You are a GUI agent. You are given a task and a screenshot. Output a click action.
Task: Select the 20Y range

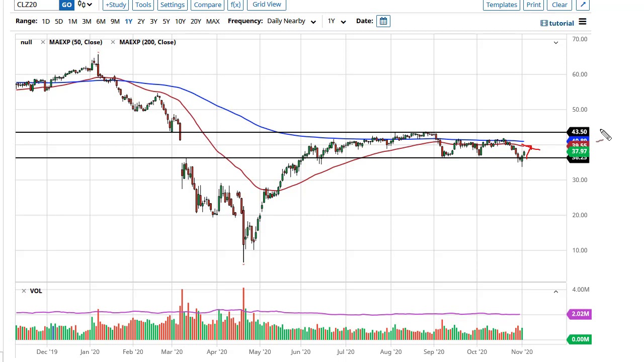(196, 21)
